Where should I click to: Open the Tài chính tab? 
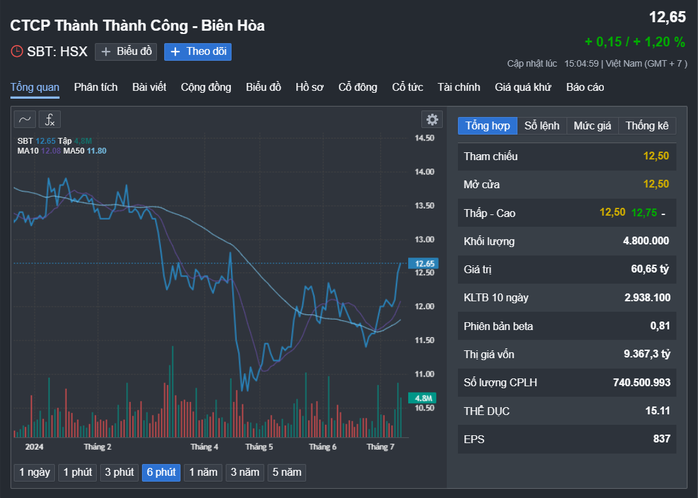point(459,87)
